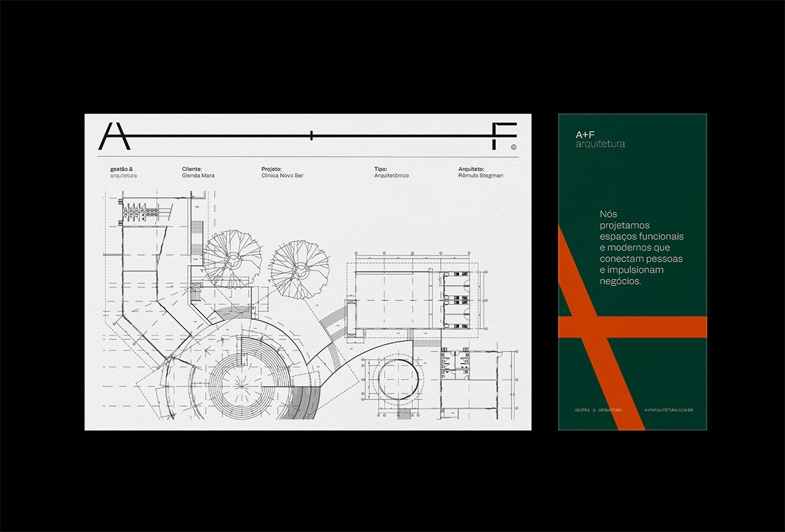Click the "A+F" logo on the green card

tap(585, 135)
